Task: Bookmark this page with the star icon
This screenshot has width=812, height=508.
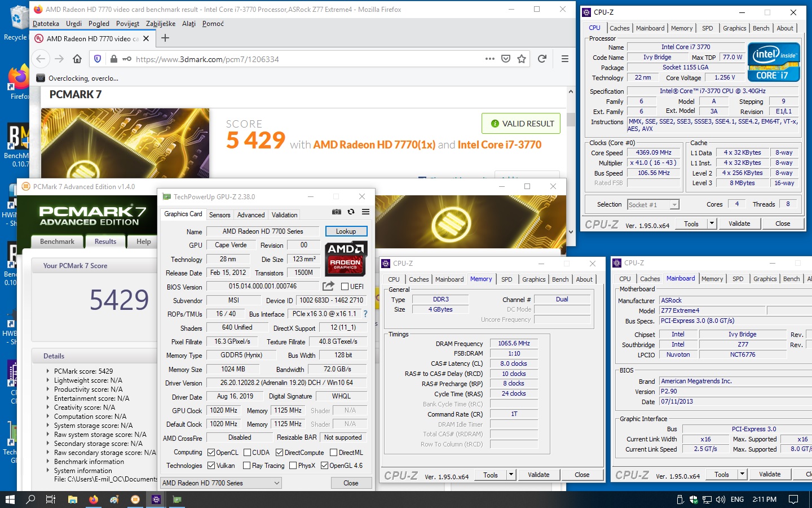Action: (522, 59)
